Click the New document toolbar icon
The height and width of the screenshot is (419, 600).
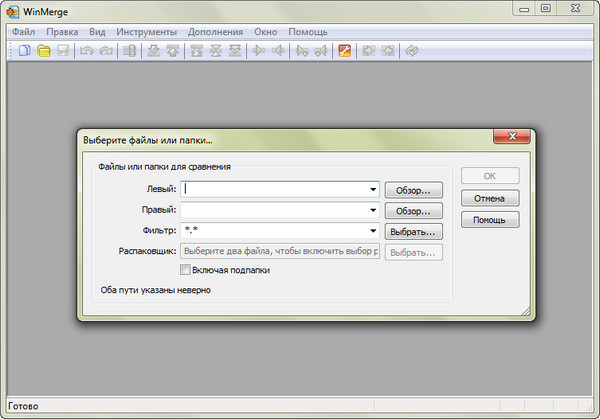pos(26,51)
